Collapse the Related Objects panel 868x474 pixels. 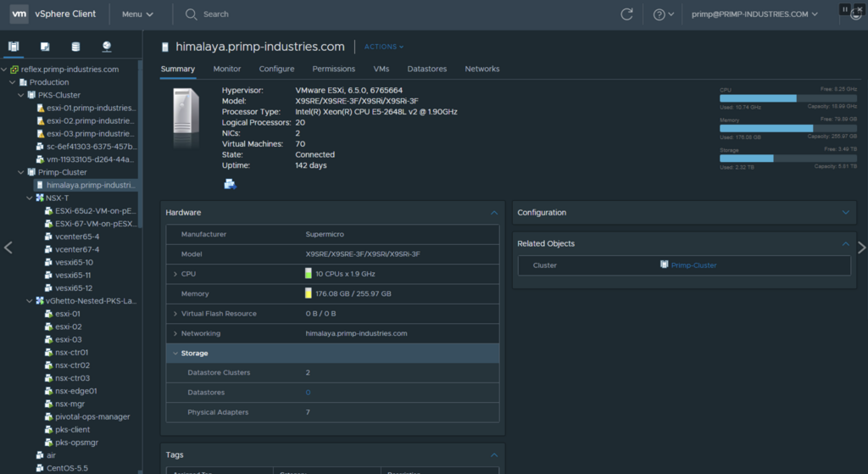845,243
